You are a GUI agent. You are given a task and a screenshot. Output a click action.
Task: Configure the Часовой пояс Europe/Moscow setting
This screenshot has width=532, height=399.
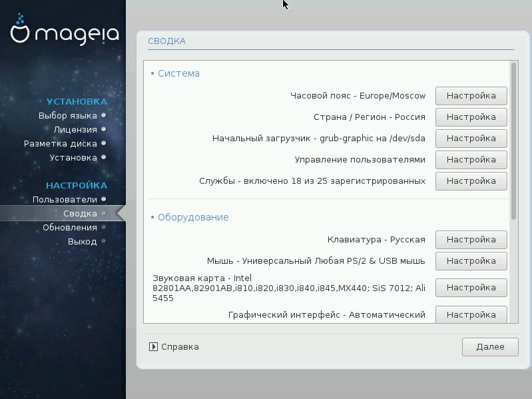pos(471,96)
